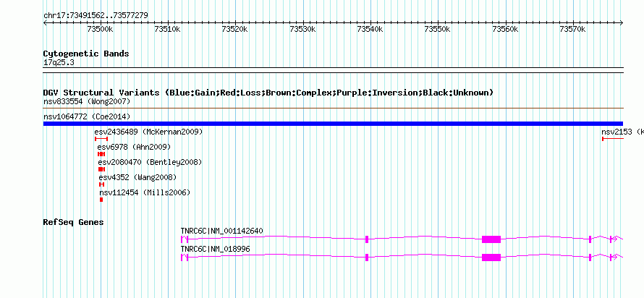Click the 73530k ruler tick label
Image resolution: width=644 pixels, height=298 pixels.
[302, 29]
